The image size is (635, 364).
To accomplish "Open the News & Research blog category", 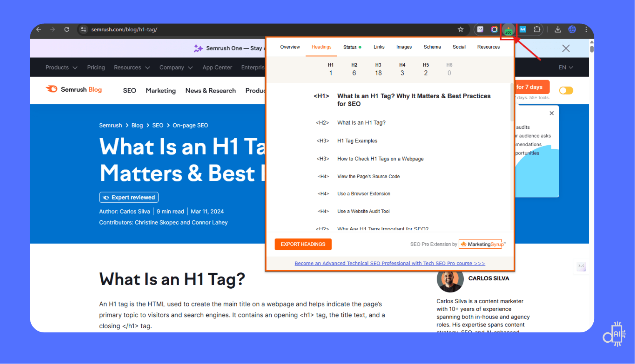I will click(x=210, y=90).
